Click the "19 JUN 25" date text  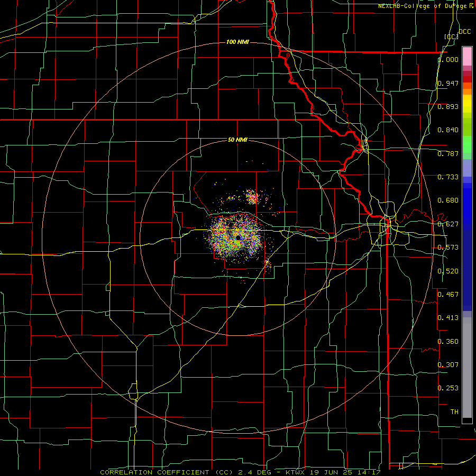point(332,472)
